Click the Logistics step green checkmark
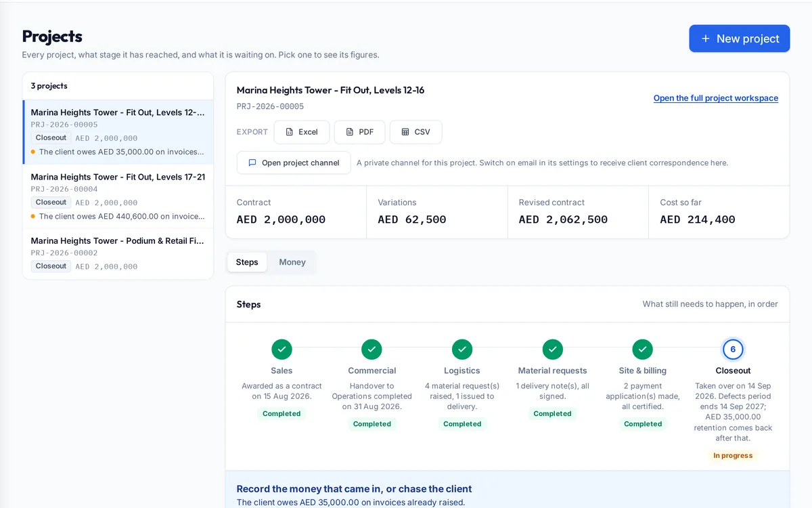The width and height of the screenshot is (812, 508). click(462, 350)
